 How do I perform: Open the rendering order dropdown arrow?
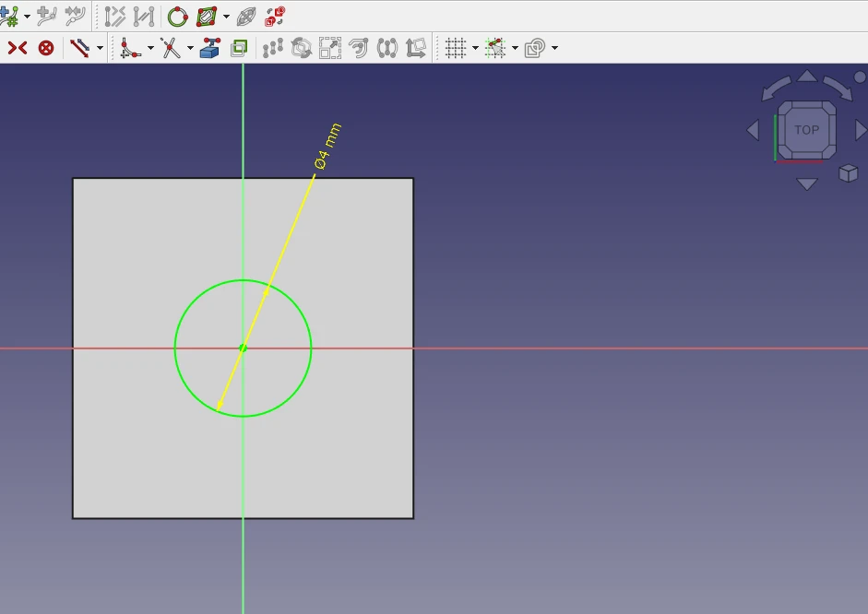click(x=554, y=48)
